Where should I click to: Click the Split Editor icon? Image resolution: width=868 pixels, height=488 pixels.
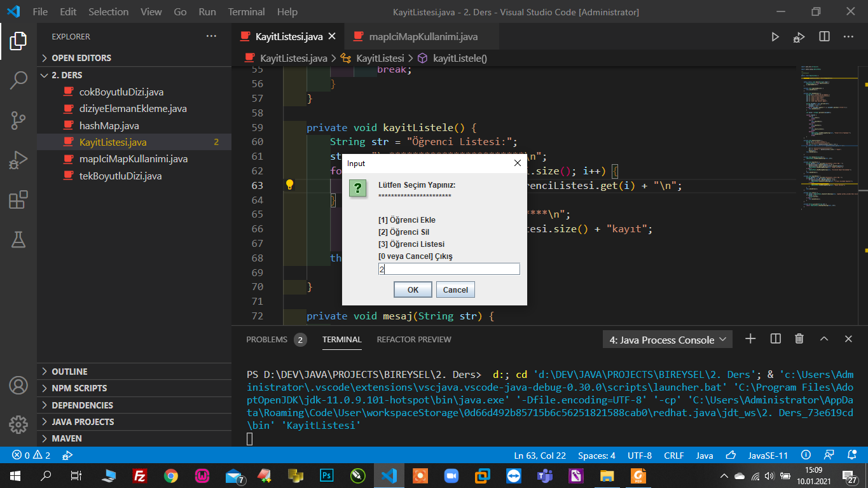tap(824, 37)
